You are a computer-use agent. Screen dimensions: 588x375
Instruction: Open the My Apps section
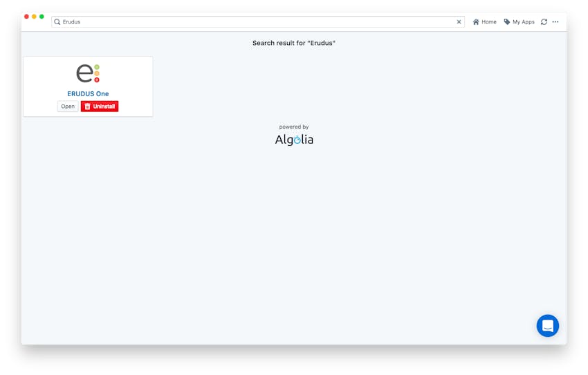tap(519, 21)
